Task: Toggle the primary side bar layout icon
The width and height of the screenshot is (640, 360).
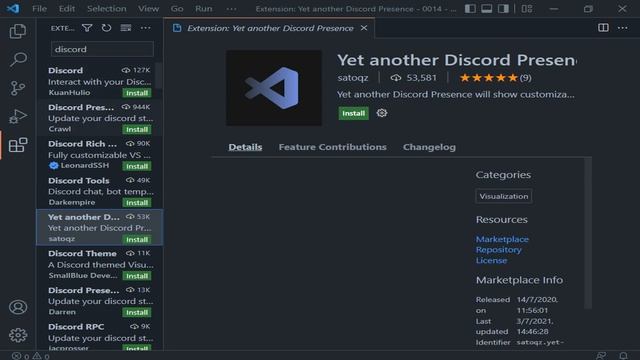Action: point(470,9)
